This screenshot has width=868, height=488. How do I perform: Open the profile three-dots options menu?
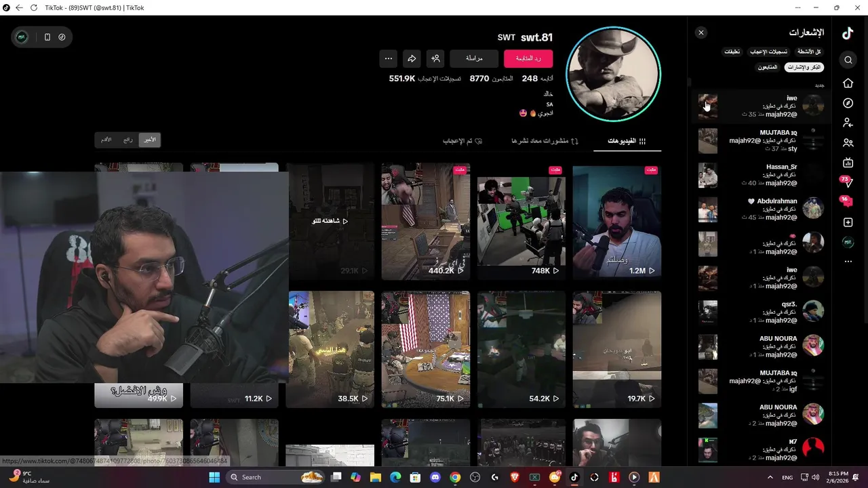pos(388,58)
